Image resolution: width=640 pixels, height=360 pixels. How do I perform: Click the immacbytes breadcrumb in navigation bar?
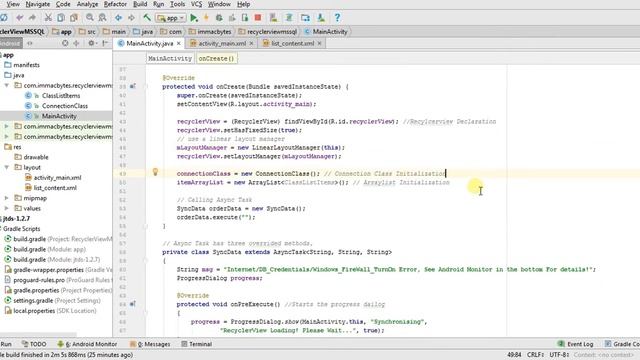tap(210, 31)
